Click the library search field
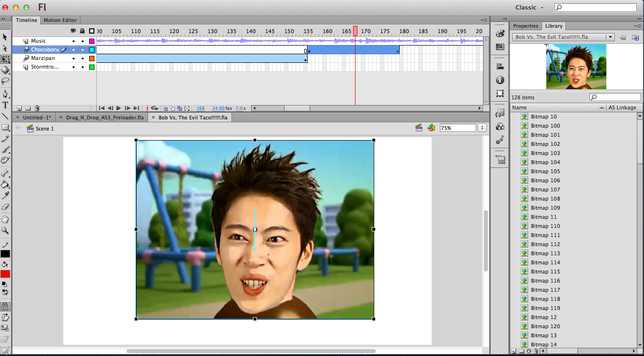644x356 pixels. (x=615, y=97)
